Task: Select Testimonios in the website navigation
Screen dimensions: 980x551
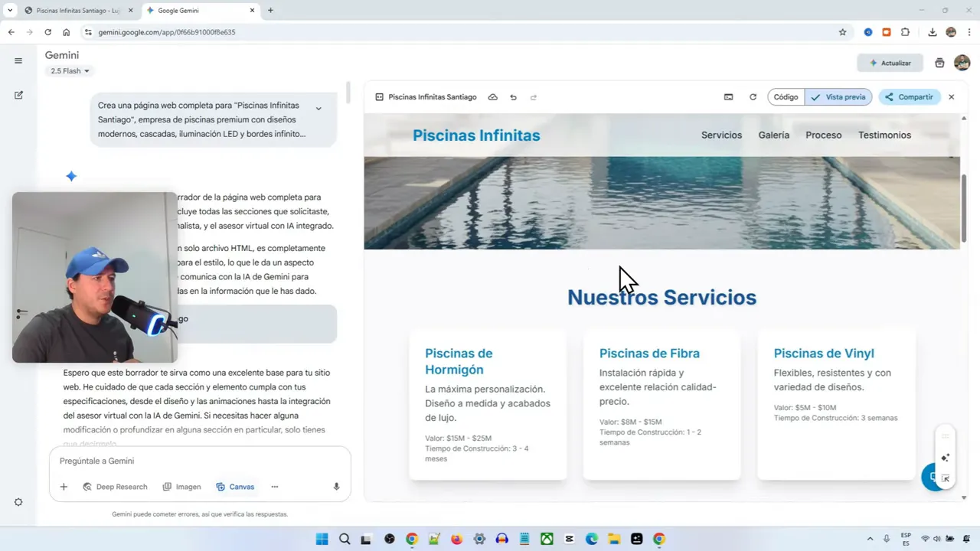Action: (x=884, y=135)
